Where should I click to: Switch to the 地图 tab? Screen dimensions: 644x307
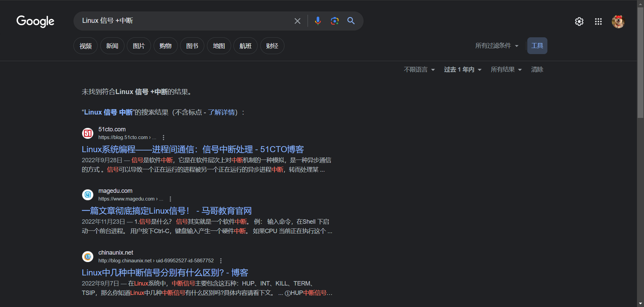click(x=219, y=46)
